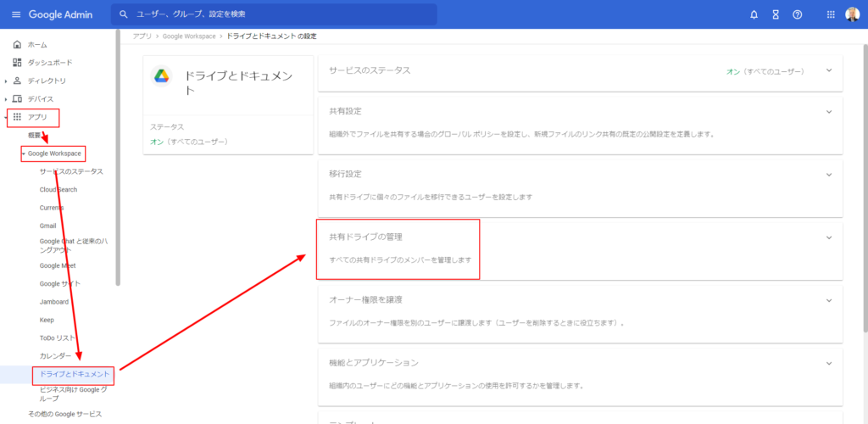This screenshot has width=868, height=424.
Task: Click the ディレクトリ person icon
Action: pos(17,81)
